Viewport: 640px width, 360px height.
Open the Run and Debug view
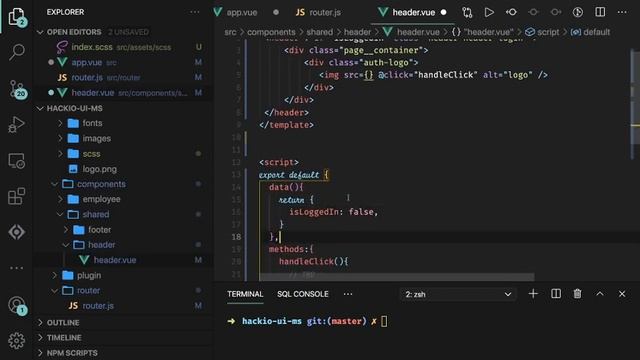(x=16, y=124)
